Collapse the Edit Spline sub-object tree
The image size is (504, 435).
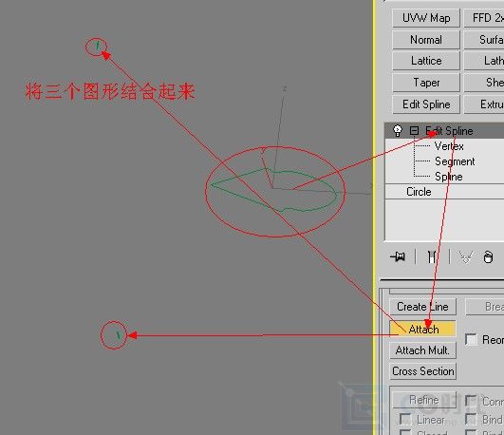(414, 131)
